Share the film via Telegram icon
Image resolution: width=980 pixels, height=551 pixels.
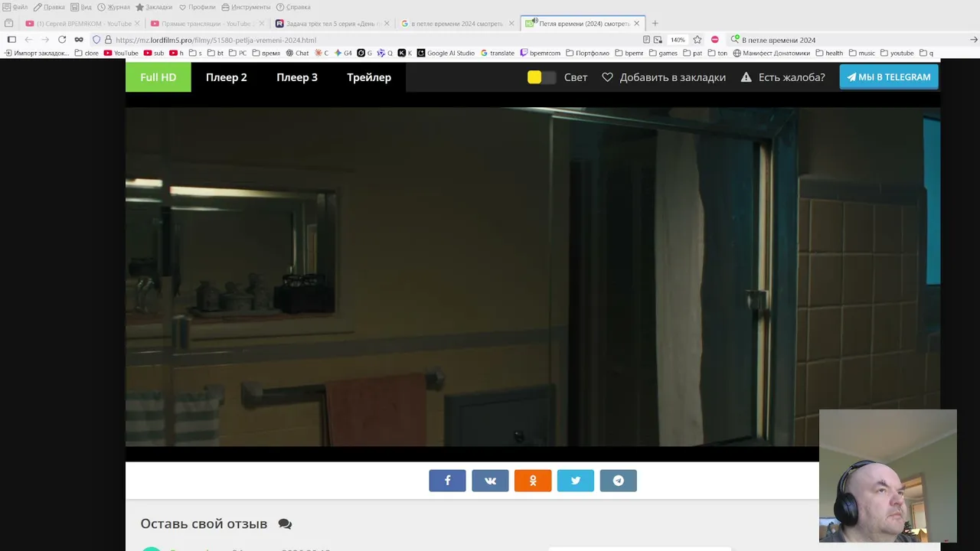click(x=619, y=481)
